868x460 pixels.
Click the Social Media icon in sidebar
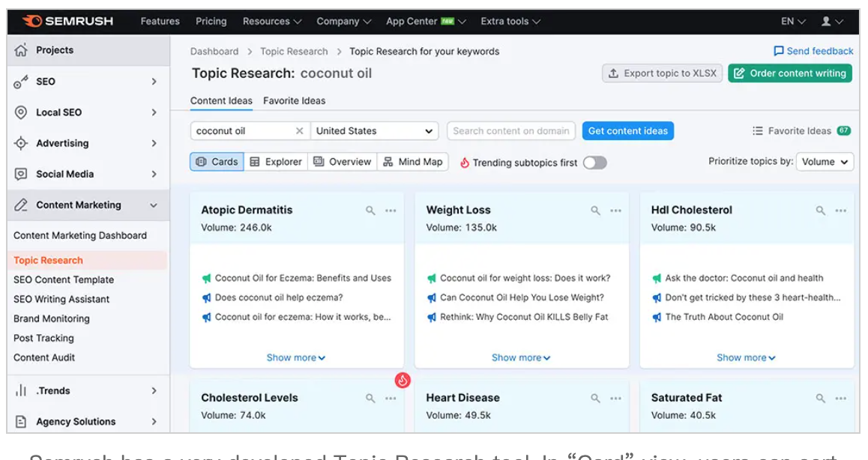pos(20,174)
